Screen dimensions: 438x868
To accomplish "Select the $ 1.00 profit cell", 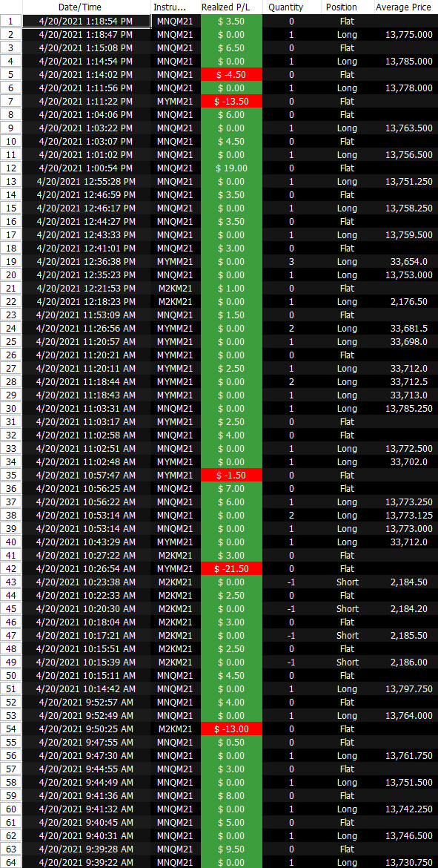I will 231,289.
